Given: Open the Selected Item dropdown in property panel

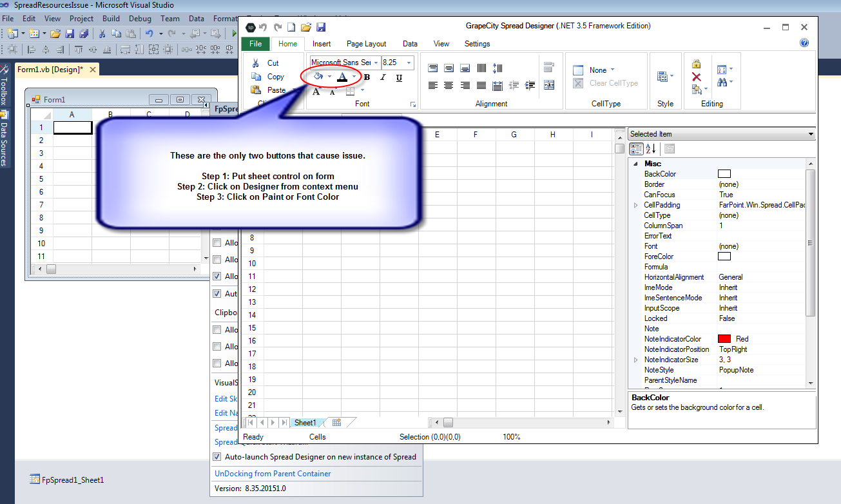Looking at the screenshot, I should tap(811, 134).
